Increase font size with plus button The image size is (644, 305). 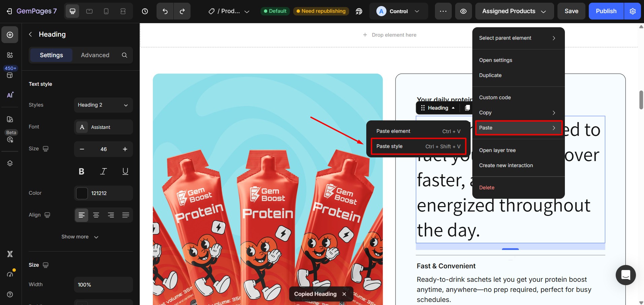pos(125,149)
